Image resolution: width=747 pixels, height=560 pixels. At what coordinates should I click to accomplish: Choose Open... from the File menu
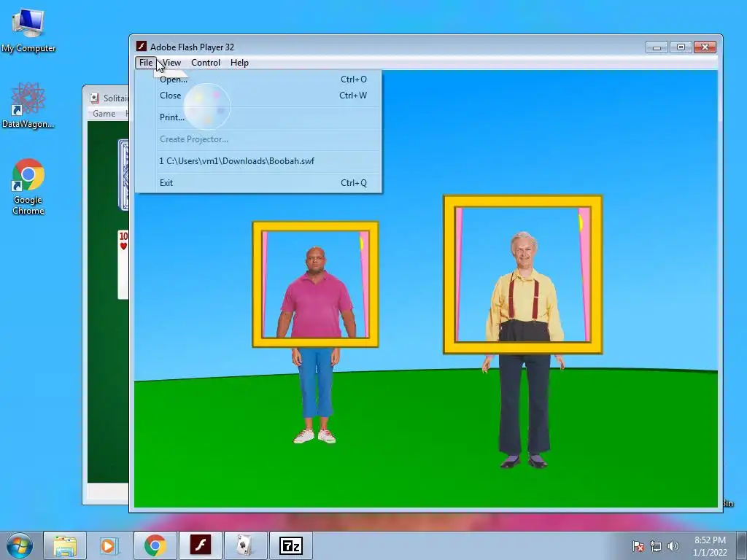pos(258,79)
